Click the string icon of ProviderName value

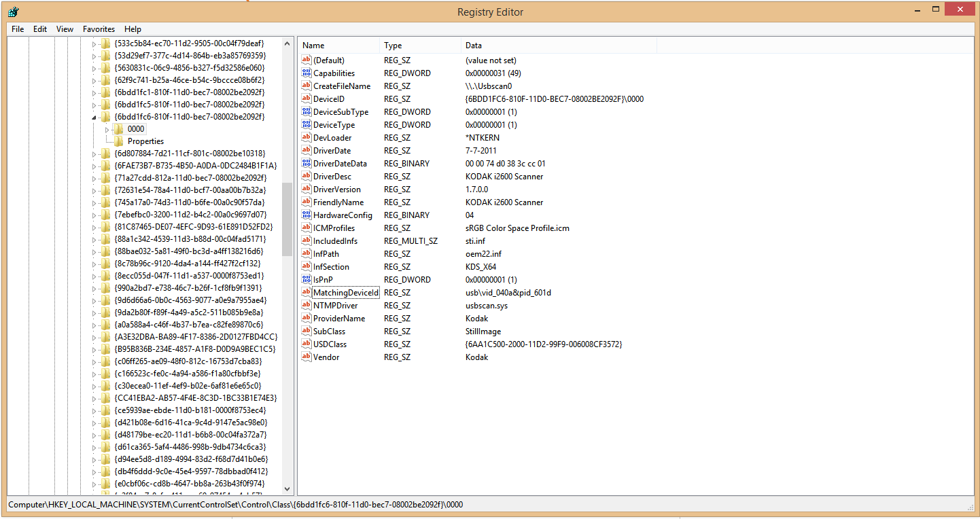(x=306, y=319)
